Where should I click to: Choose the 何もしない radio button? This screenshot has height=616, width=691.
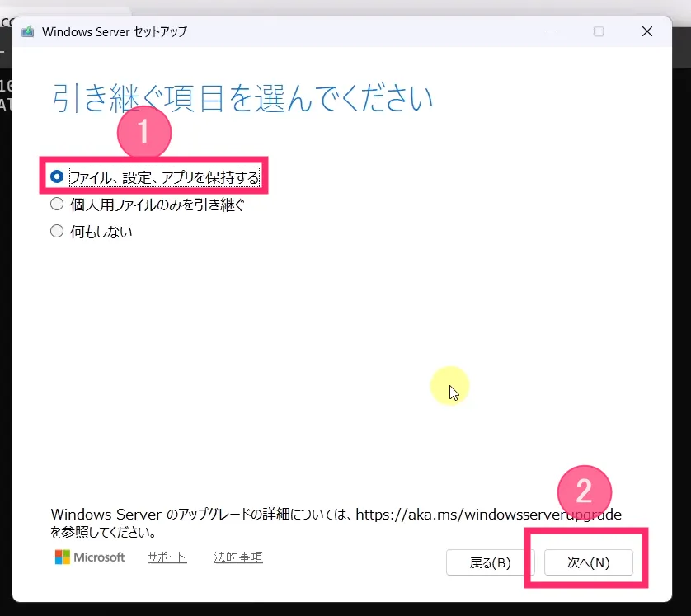pyautogui.click(x=57, y=232)
